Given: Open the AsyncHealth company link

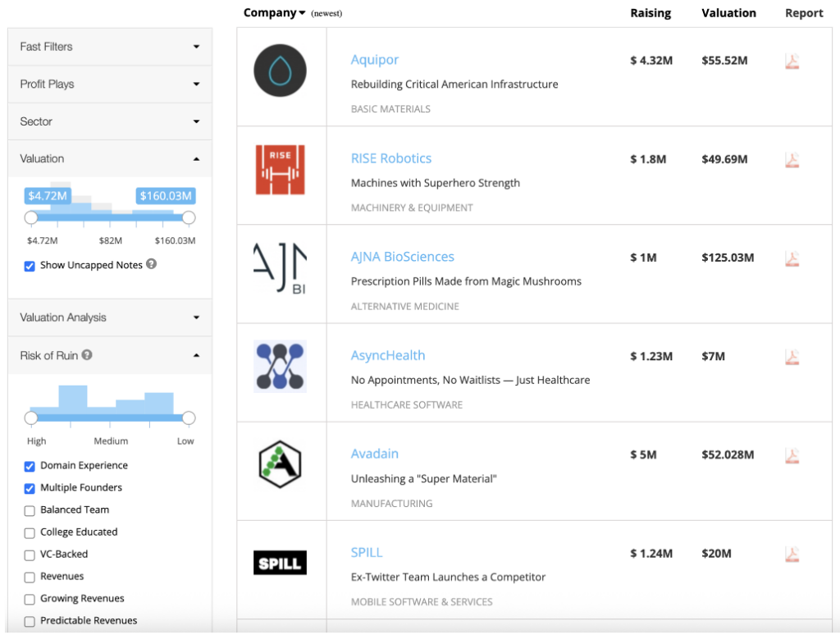Looking at the screenshot, I should [388, 355].
